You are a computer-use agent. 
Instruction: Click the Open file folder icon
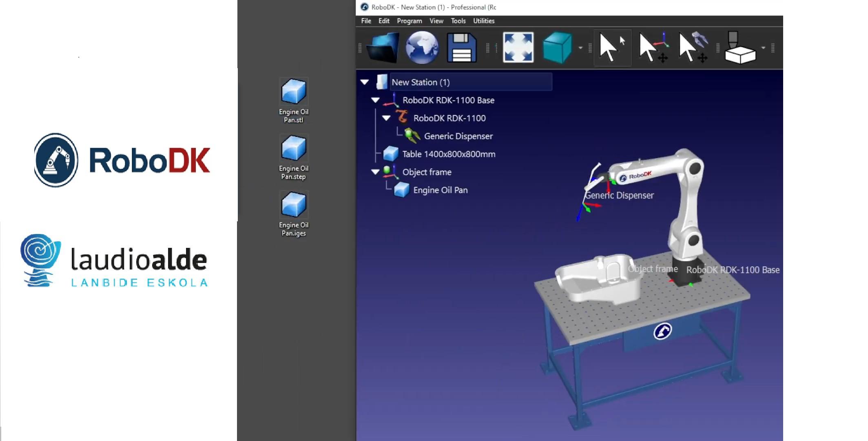383,48
